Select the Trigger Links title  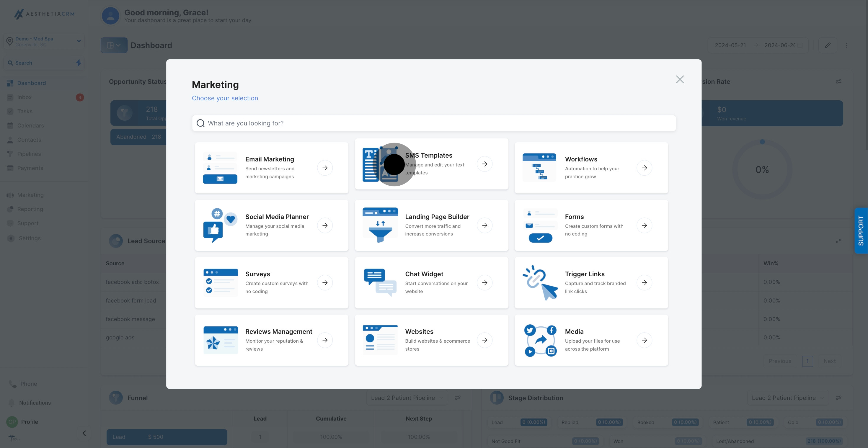[x=585, y=274]
